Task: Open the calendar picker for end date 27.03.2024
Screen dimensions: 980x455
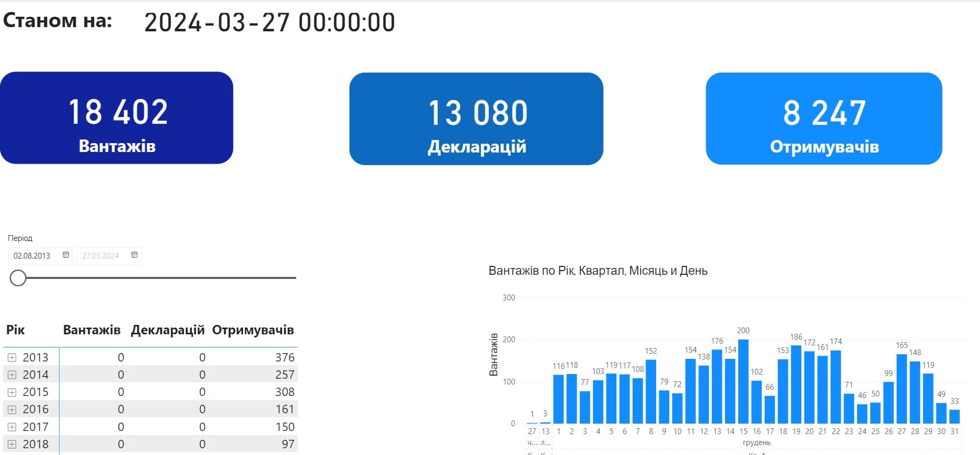Action: 134,255
